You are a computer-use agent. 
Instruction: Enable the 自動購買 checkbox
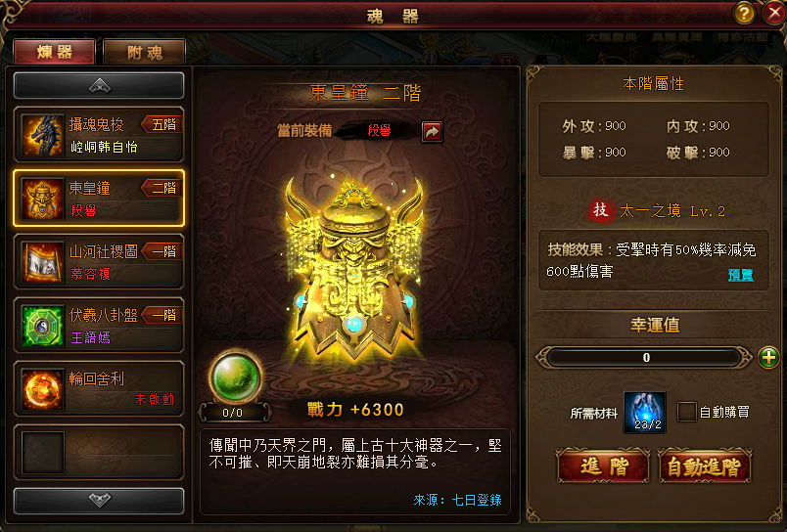[686, 412]
